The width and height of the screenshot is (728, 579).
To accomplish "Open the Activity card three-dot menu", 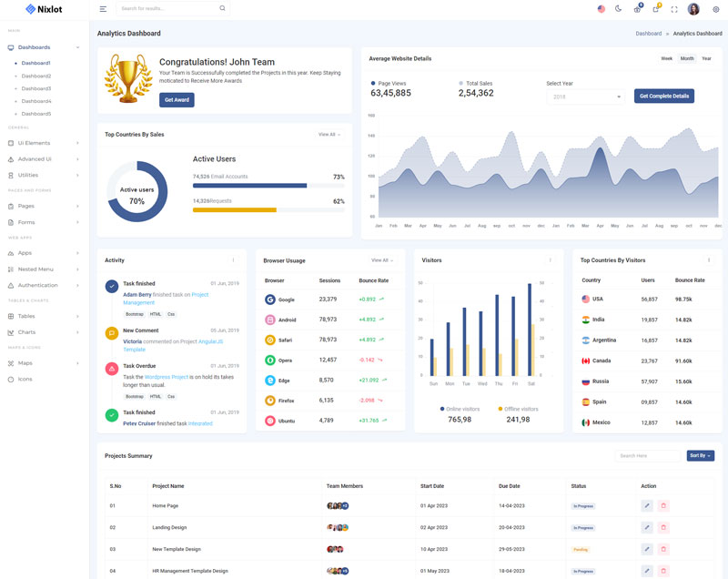I will (233, 260).
